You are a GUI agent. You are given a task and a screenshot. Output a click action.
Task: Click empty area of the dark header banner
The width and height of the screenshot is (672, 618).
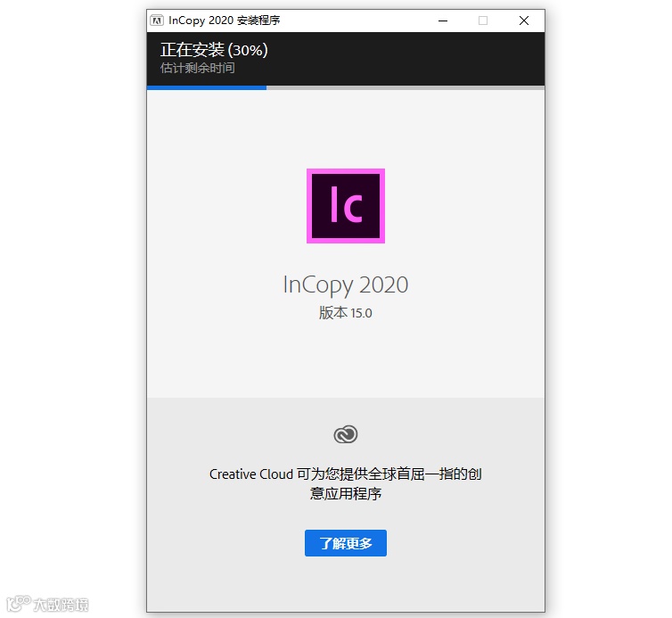click(407, 58)
